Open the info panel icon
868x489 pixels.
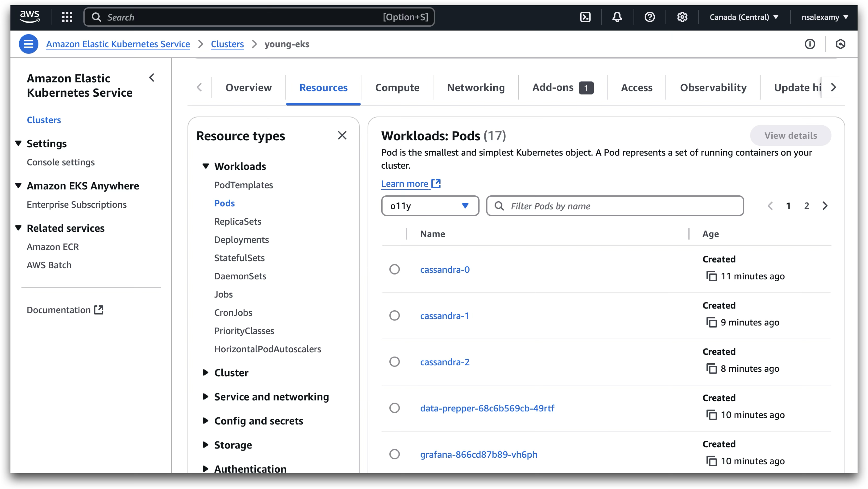[810, 44]
